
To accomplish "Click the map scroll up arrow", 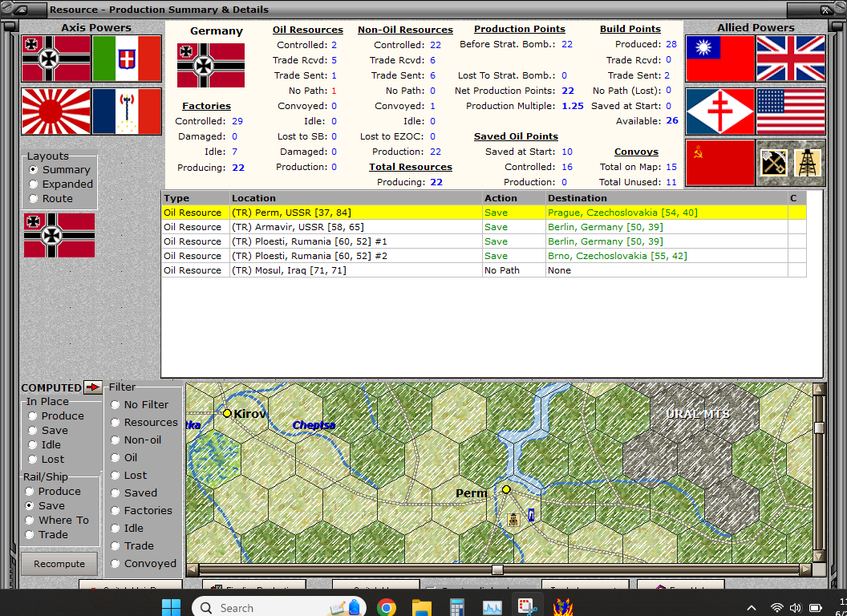I will (x=819, y=388).
